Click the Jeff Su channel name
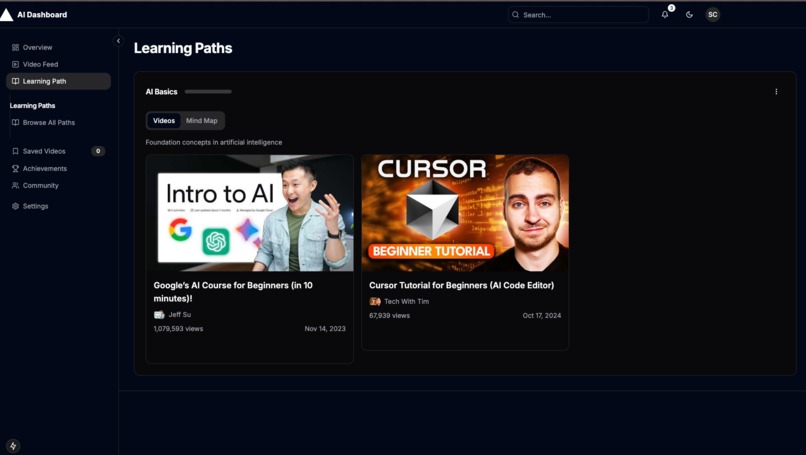 179,315
